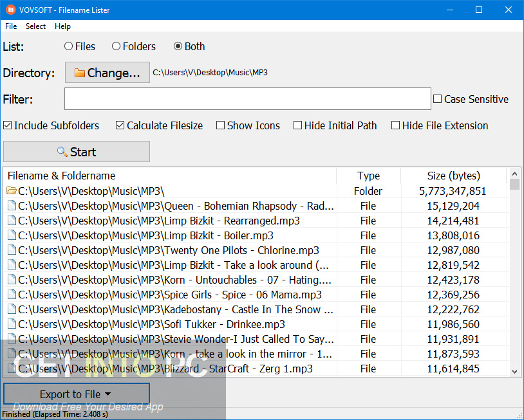Screen dimensions: 524x420
Task: Minimize the Filename Lister window
Action: pyautogui.click(x=450, y=10)
